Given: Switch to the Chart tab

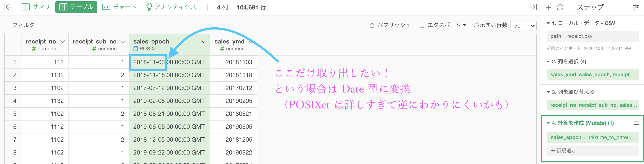Looking at the screenshot, I should click(x=119, y=7).
